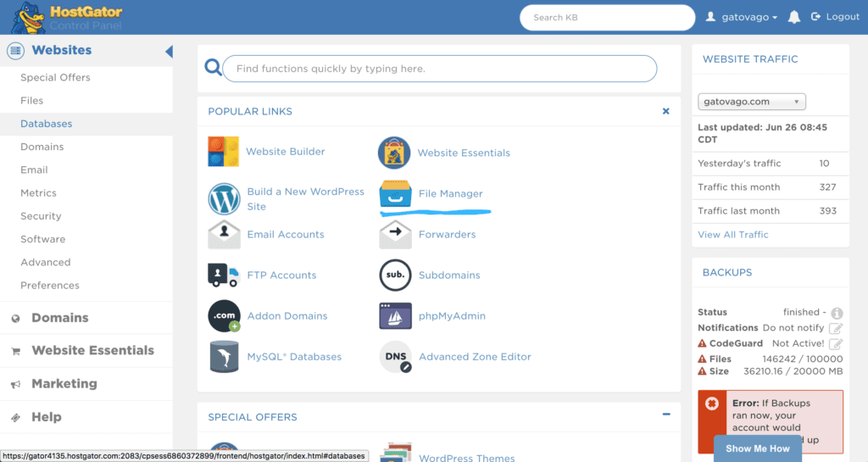Open the File Manager link
The width and height of the screenshot is (868, 462).
451,193
